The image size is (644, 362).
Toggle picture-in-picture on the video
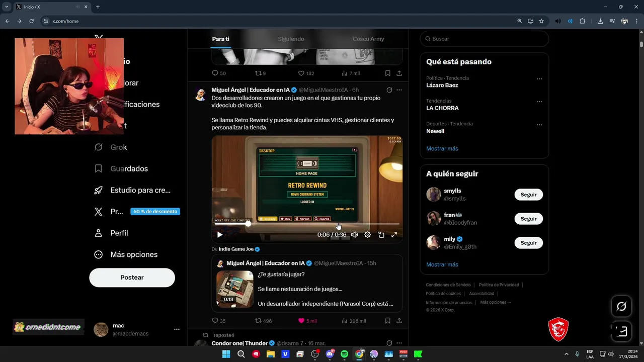point(381,235)
